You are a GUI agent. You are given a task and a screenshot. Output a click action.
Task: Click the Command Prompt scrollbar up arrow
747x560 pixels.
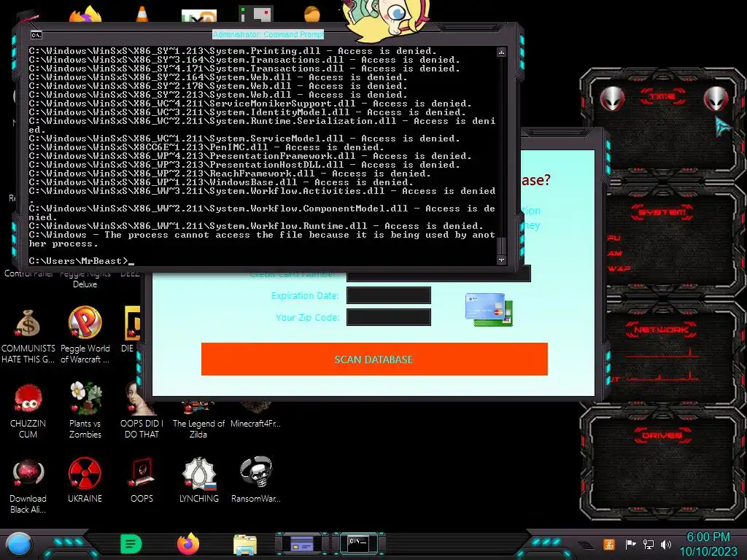(x=501, y=52)
